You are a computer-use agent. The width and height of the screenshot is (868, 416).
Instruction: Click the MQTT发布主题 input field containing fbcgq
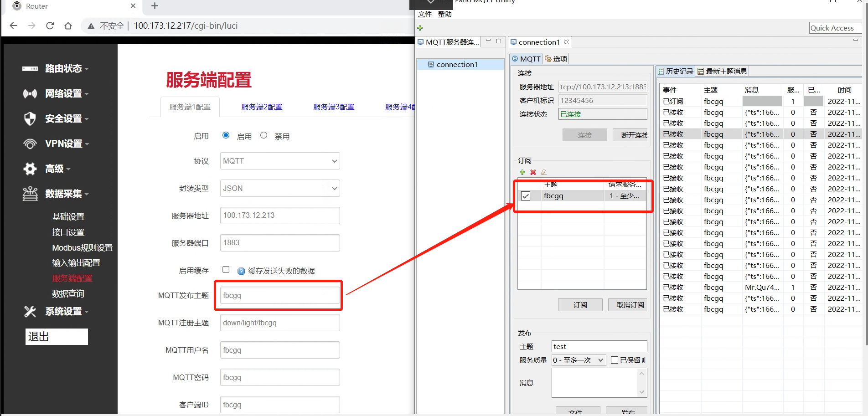[278, 295]
